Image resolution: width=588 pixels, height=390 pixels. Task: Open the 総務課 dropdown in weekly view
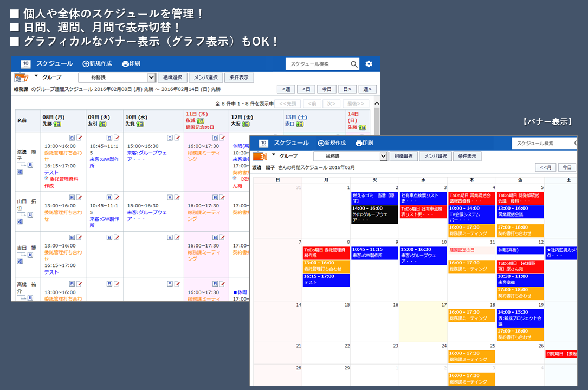(x=151, y=77)
